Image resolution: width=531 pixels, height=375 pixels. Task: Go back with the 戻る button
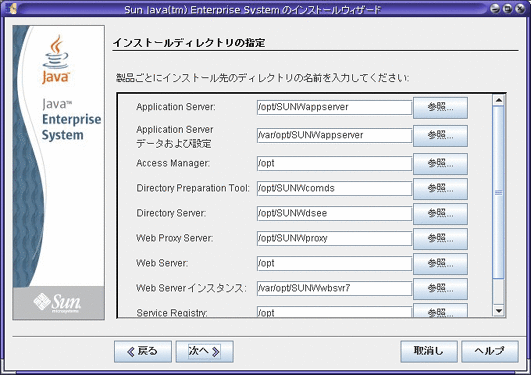(143, 352)
